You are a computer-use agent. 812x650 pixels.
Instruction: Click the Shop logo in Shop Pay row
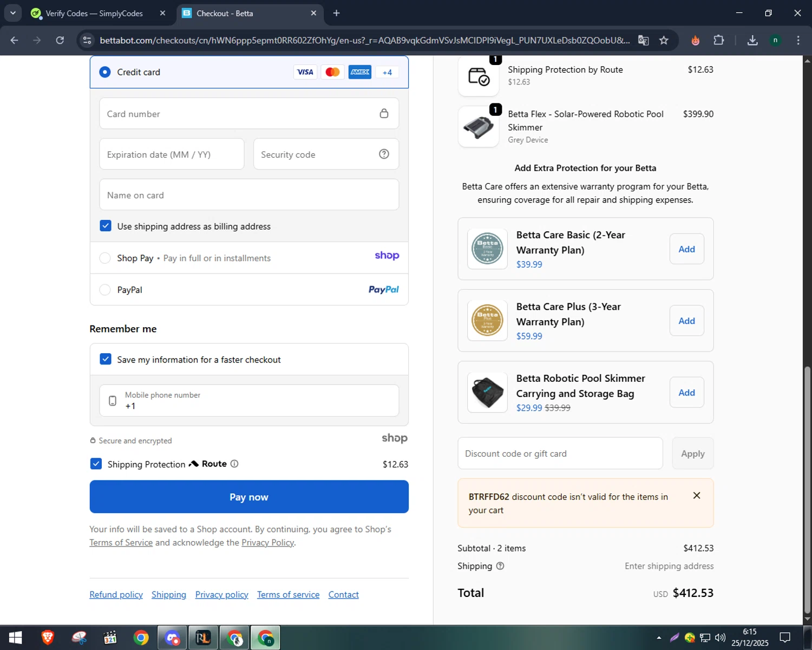(387, 256)
